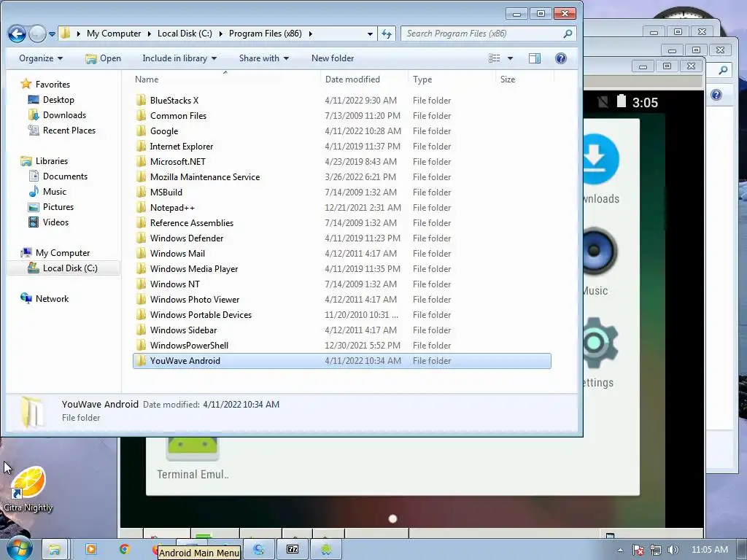Click the Help question mark icon

coord(561,58)
